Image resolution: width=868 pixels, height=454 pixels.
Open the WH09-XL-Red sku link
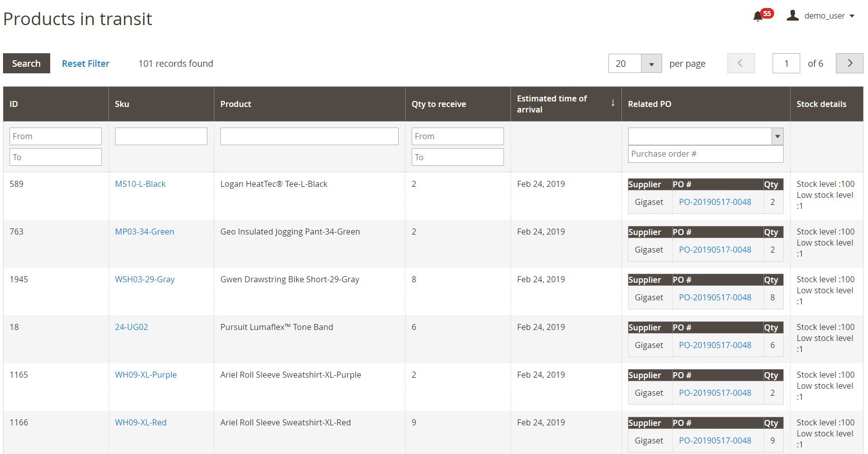(x=141, y=422)
